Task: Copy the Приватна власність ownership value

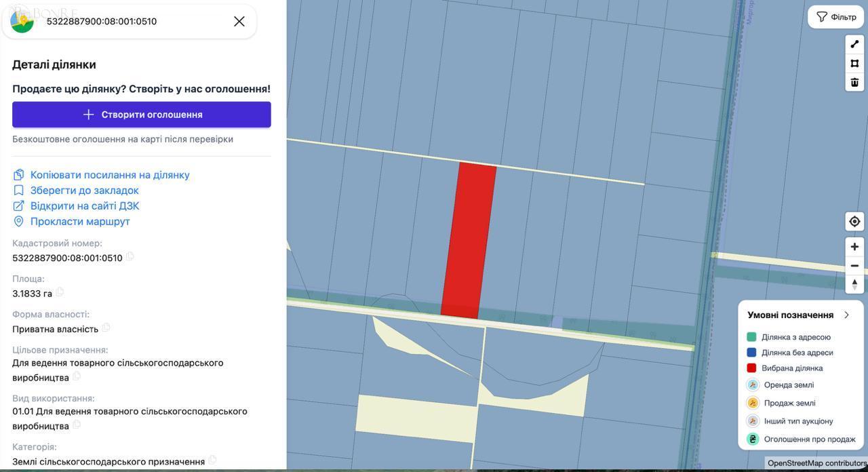Action: 106,328
